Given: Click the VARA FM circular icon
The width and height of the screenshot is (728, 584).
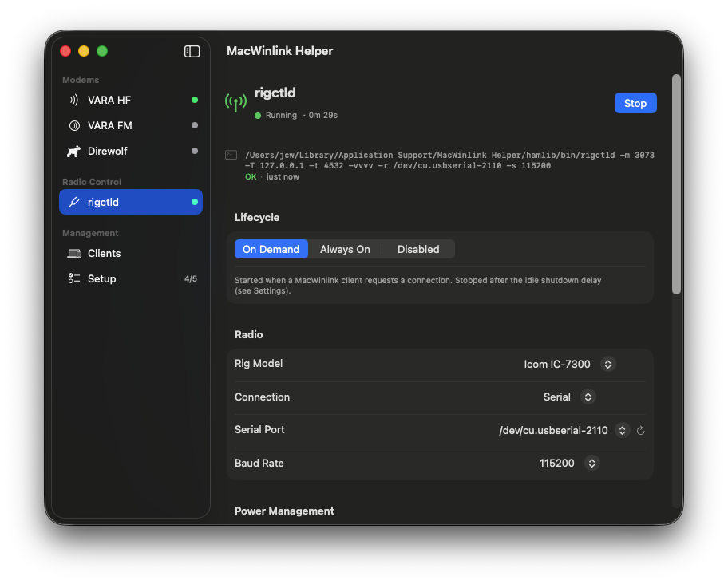Looking at the screenshot, I should (74, 125).
